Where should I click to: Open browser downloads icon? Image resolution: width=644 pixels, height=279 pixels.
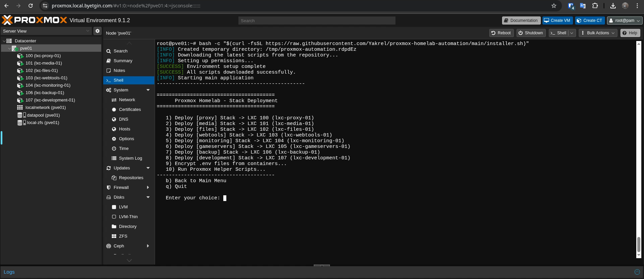click(x=613, y=6)
